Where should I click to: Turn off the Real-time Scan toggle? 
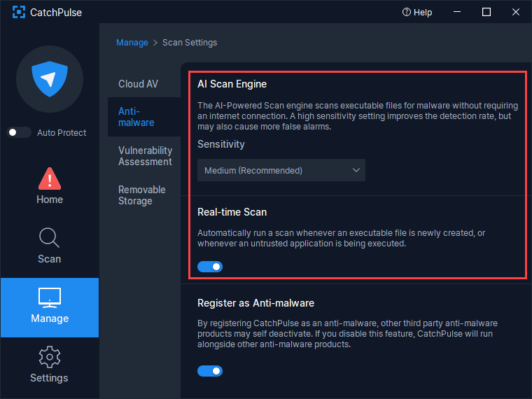210,267
